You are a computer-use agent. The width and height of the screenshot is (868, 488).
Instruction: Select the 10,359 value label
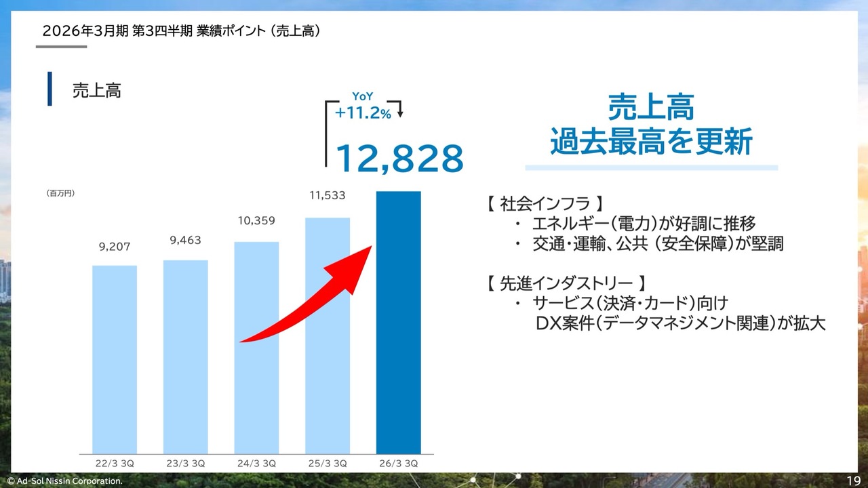256,220
